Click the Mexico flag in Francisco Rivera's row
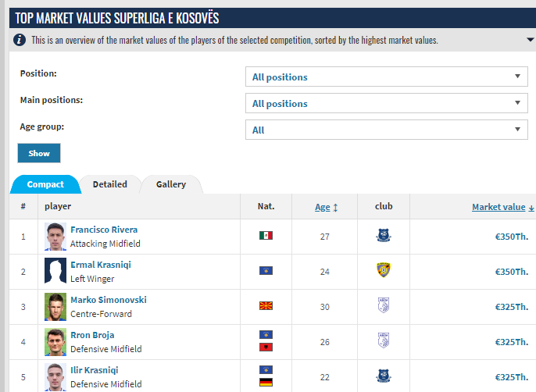Screen dimensions: 536x392 coord(266,236)
